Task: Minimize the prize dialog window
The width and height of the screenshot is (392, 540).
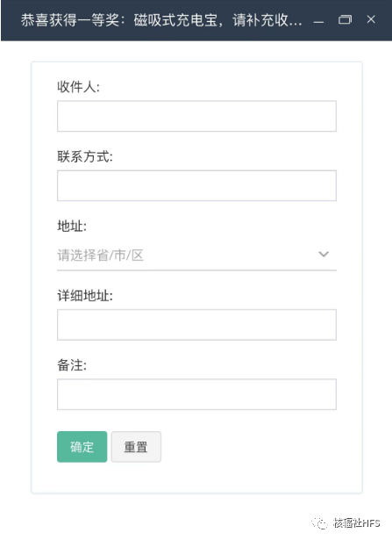Action: (318, 20)
